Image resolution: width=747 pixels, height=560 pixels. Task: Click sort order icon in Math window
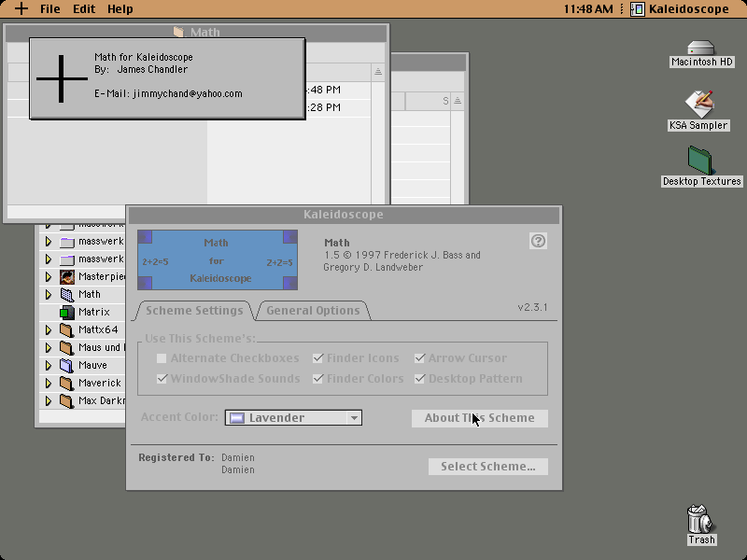[x=378, y=72]
